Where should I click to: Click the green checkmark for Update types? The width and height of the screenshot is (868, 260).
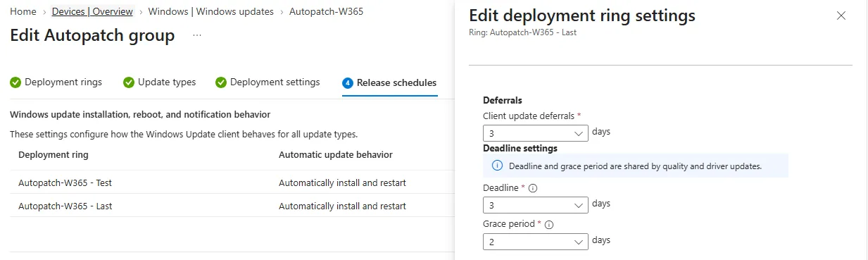coord(129,82)
